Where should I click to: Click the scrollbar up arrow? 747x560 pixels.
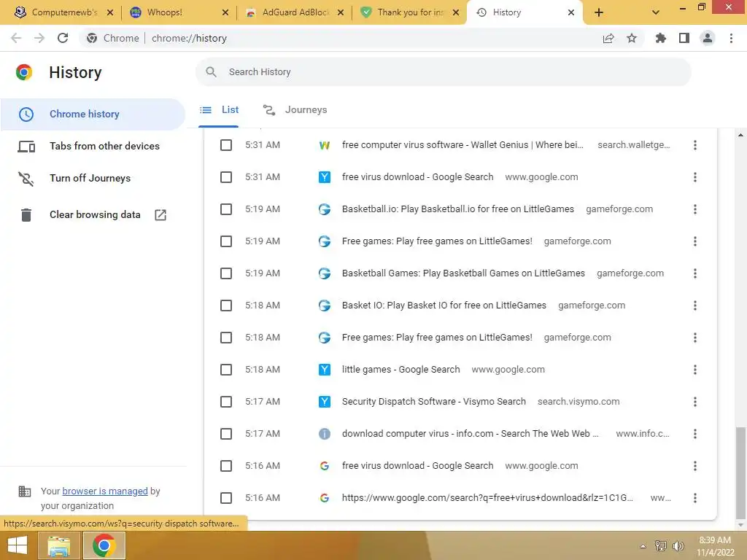click(740, 135)
